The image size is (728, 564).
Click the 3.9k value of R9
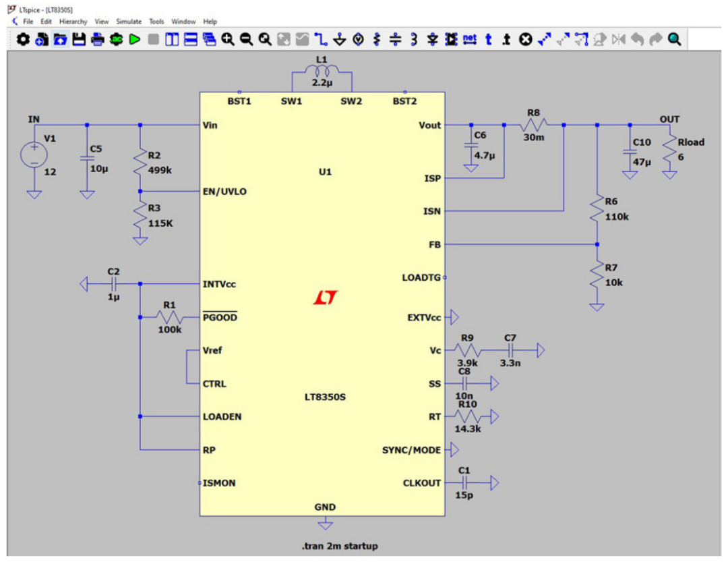point(468,363)
